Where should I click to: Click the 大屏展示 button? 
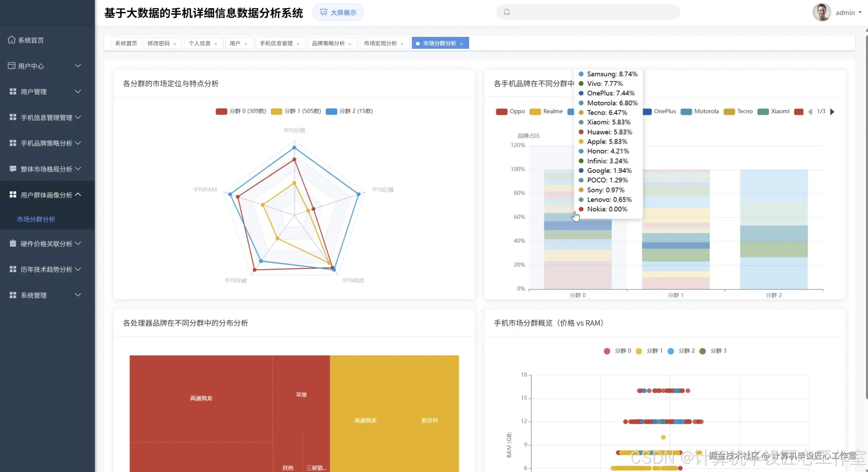pyautogui.click(x=338, y=13)
